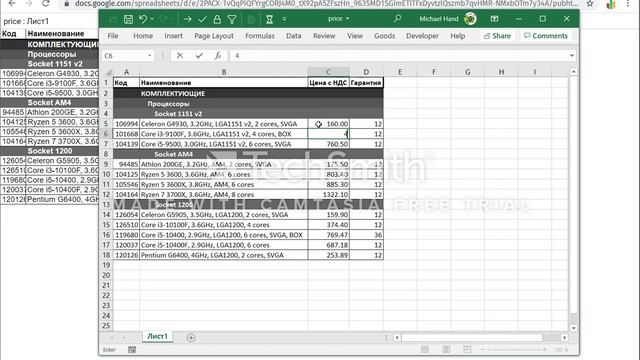The height and width of the screenshot is (360, 640).
Task: Open the File menu
Action: (113, 36)
